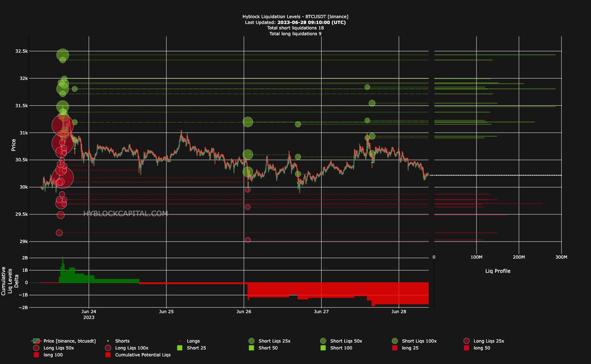Toggle the long 100 legend entry

click(x=48, y=355)
